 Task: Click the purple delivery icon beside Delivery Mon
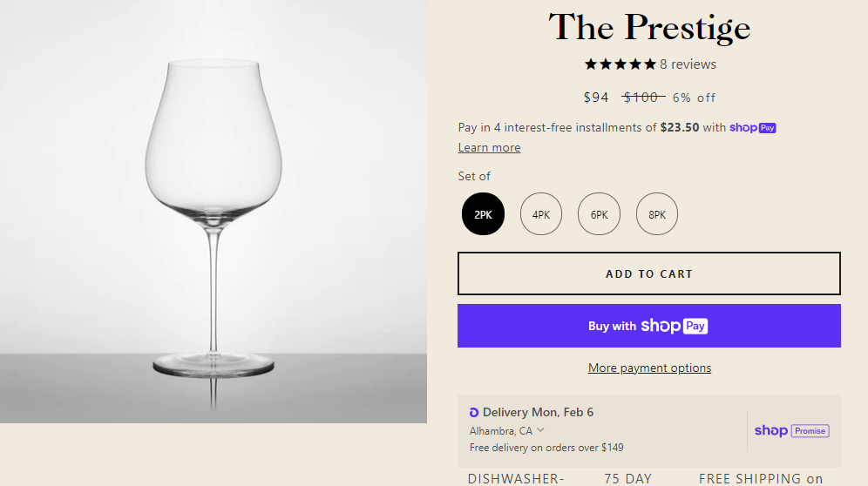click(474, 412)
